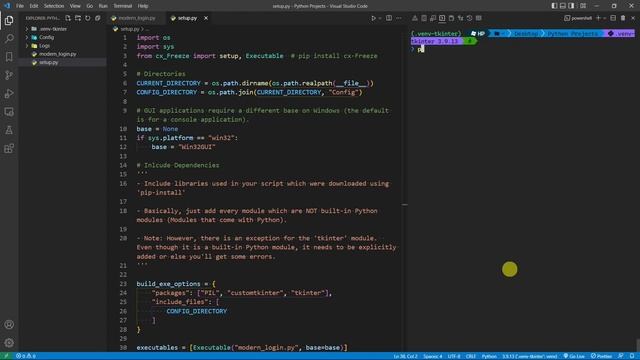Click the powershell terminal label
This screenshot has width=640, height=360.
578,18
